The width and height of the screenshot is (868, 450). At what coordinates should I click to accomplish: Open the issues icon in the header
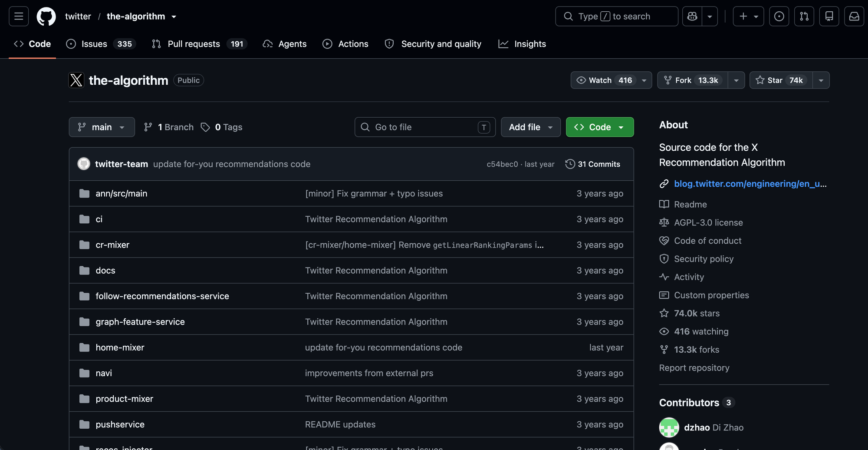(779, 17)
